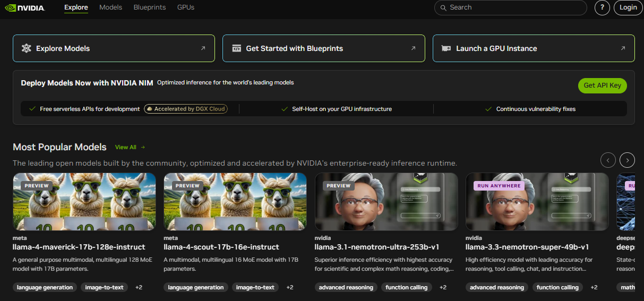Advance carousel with right chevron button

628,160
